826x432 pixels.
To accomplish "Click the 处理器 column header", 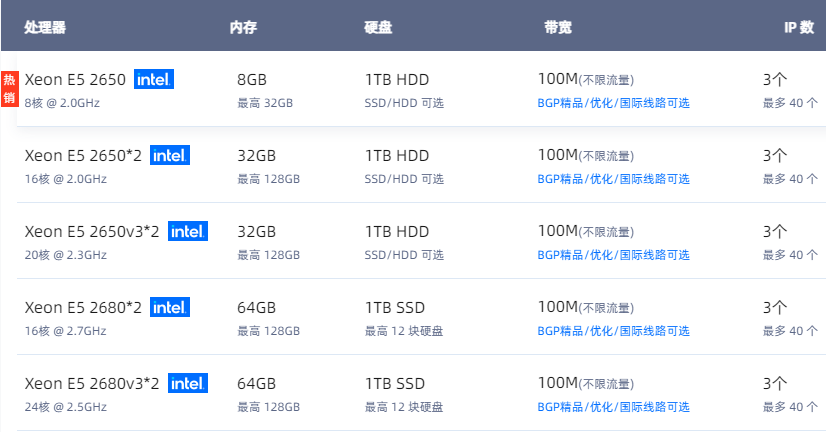I will [45, 27].
